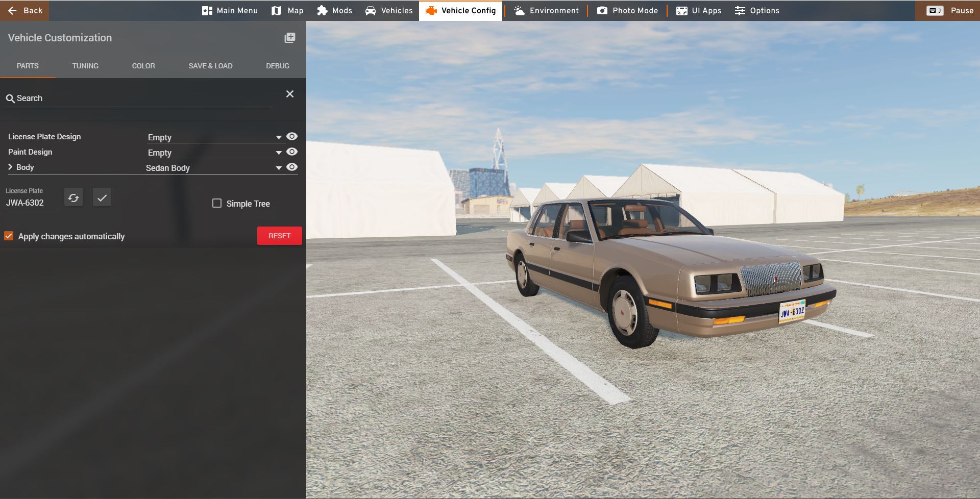
Task: Click the Paint Design label
Action: coord(30,152)
